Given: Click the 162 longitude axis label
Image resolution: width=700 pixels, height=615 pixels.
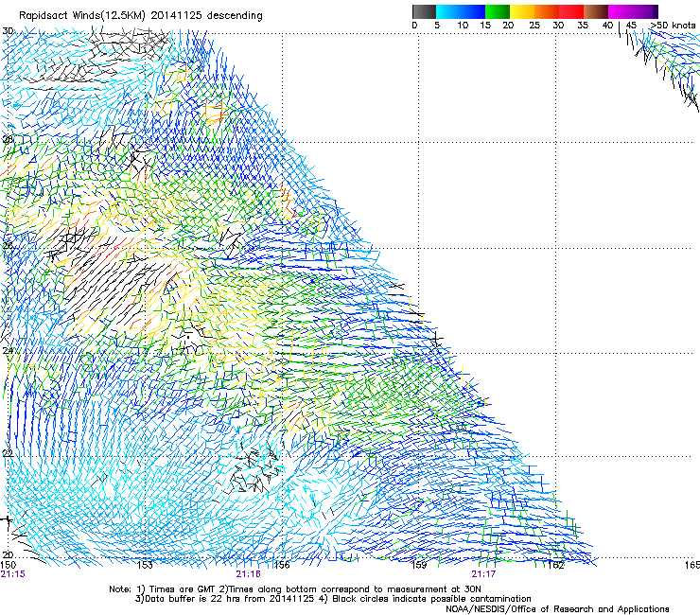Looking at the screenshot, I should [555, 565].
